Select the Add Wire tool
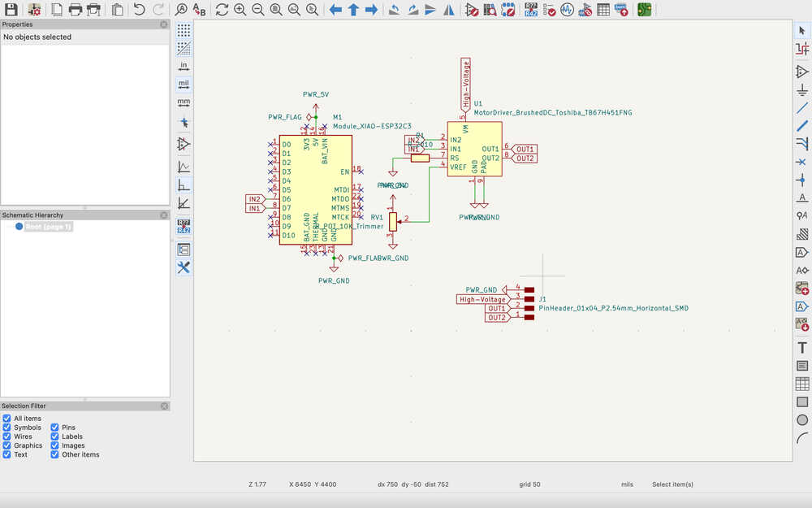 point(802,108)
